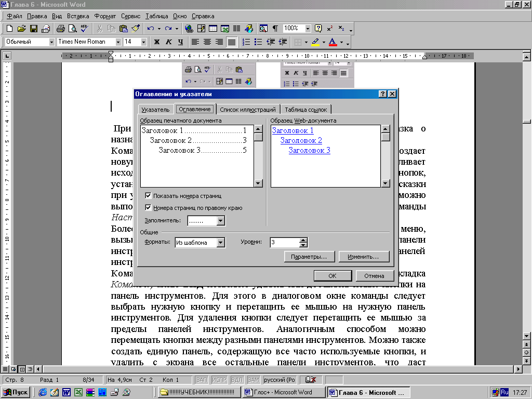
Task: Open the font size 14 dropdown
Action: coord(144,42)
